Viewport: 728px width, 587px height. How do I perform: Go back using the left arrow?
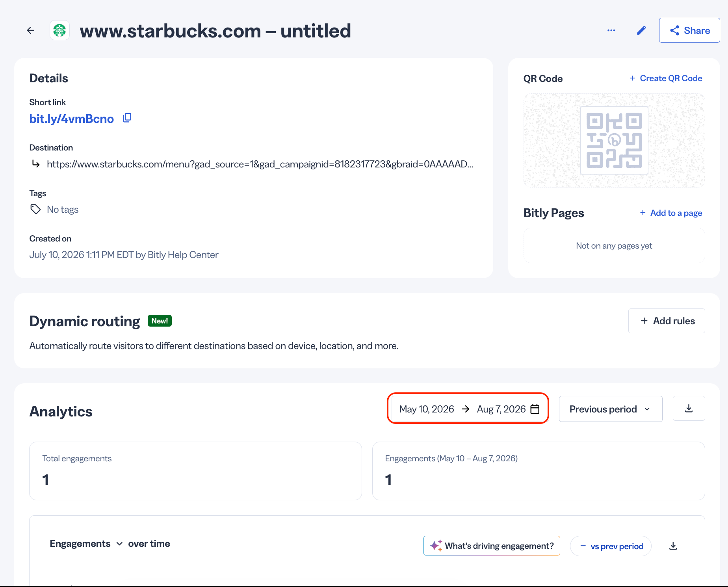pyautogui.click(x=31, y=30)
